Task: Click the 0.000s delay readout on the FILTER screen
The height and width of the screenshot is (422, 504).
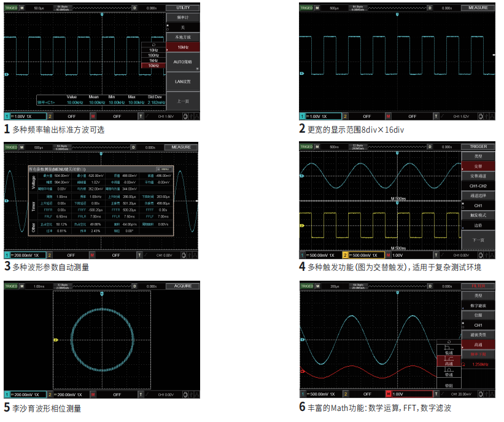Action: [x=446, y=286]
